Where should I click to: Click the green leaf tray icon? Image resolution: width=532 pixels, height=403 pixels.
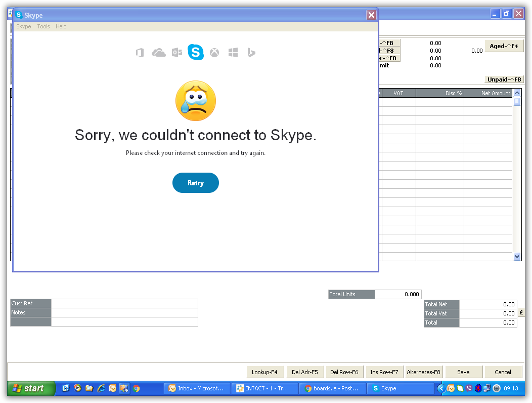460,388
